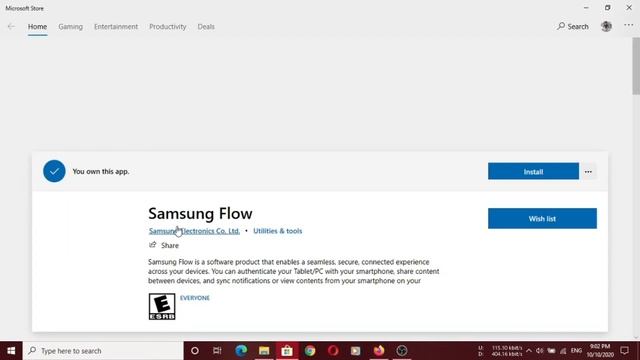
Task: Open the user account avatar
Action: tap(606, 26)
